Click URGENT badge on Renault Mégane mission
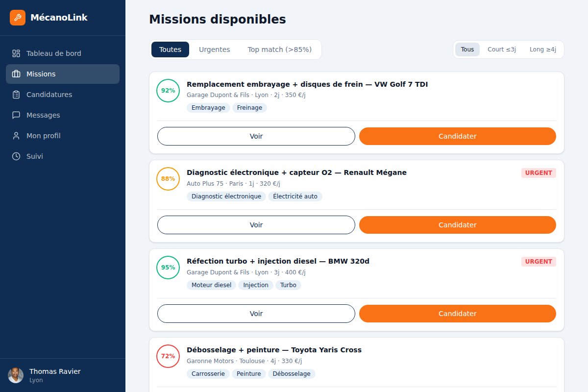Screen dimensions: 588x392 [539, 173]
